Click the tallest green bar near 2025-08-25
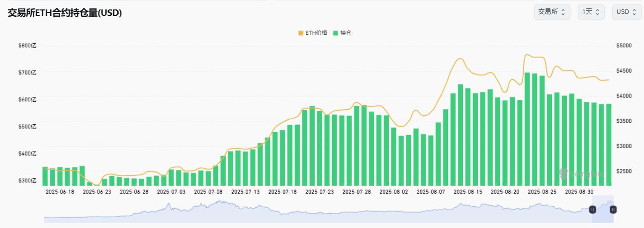This screenshot has width=644, height=228. pos(527,129)
